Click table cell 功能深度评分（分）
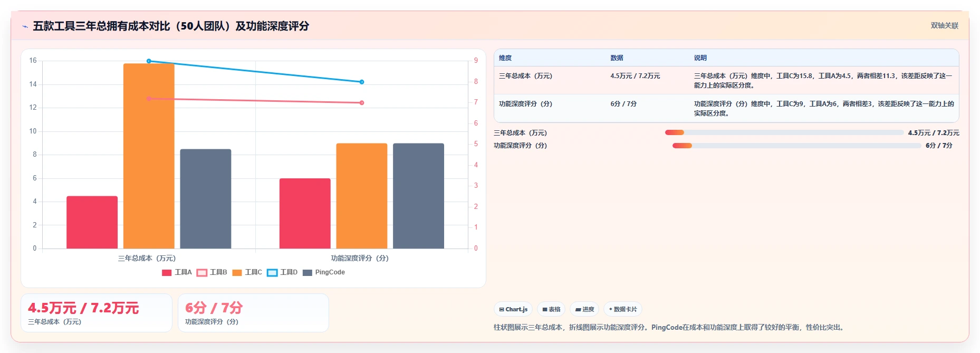 [525, 104]
